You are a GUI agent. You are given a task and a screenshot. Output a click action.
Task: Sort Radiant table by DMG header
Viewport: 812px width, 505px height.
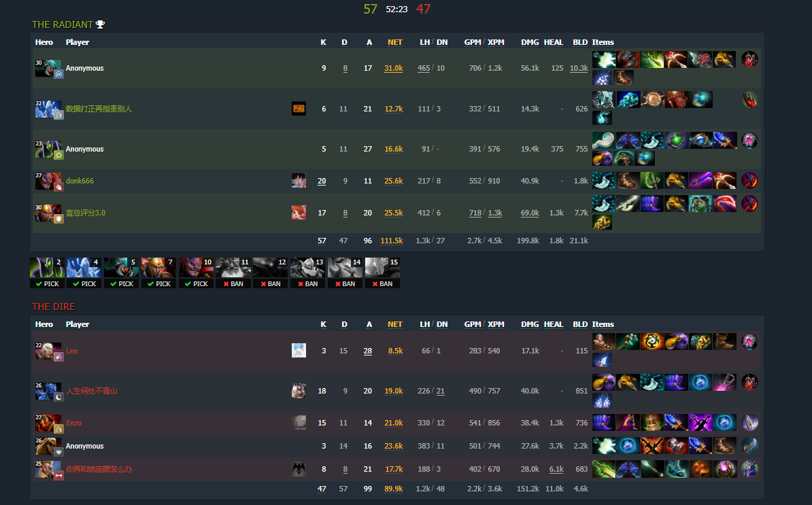(530, 42)
